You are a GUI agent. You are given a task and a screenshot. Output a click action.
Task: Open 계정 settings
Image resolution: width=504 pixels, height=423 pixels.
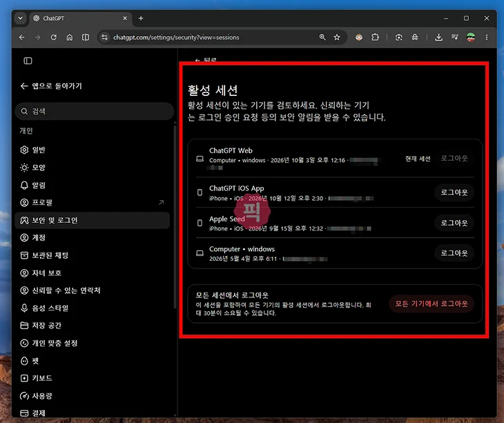coord(93,237)
